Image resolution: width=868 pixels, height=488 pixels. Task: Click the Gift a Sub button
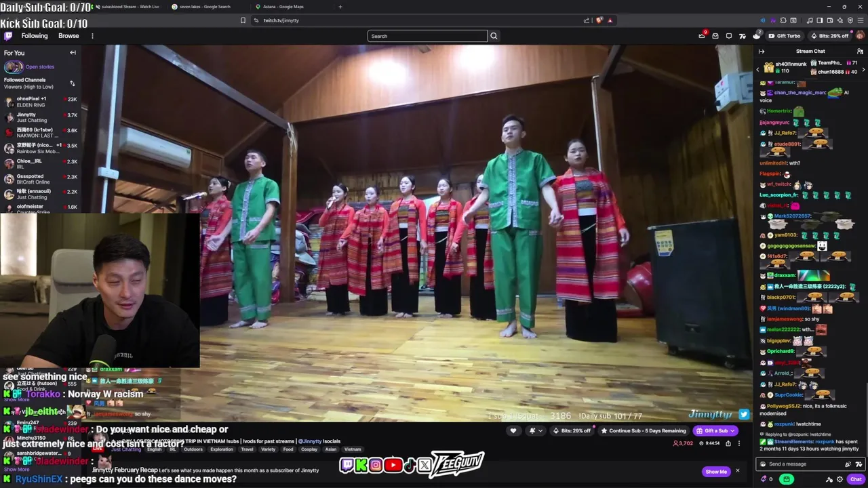[716, 430]
